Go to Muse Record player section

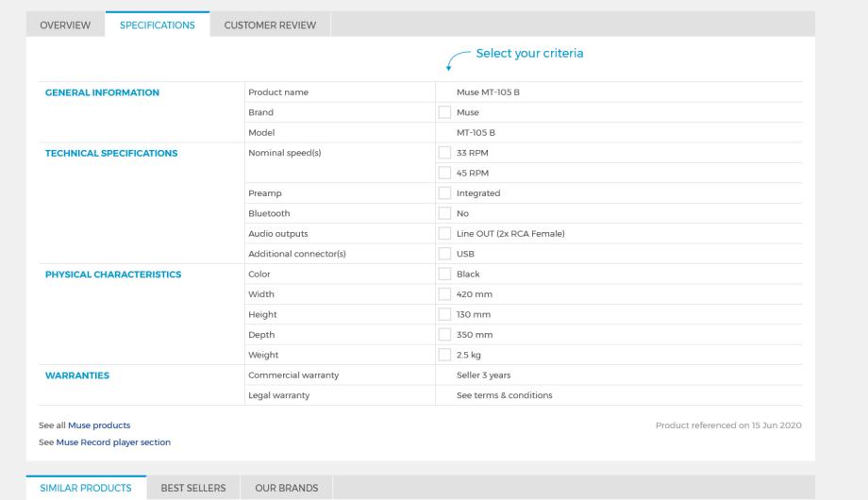click(113, 442)
